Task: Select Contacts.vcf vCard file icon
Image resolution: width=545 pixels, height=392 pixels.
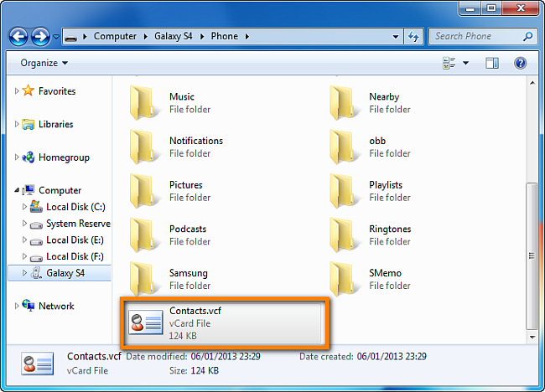Action: (x=146, y=322)
